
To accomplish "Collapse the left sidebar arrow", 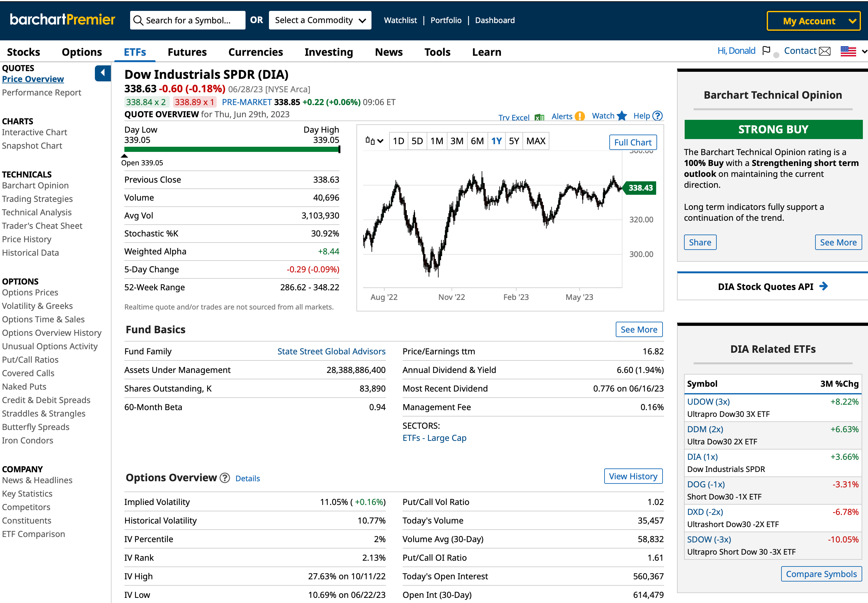I will (102, 73).
